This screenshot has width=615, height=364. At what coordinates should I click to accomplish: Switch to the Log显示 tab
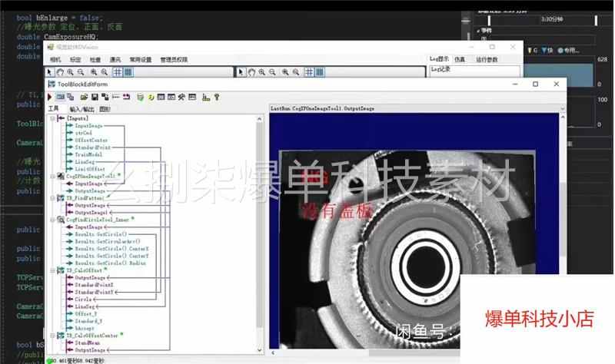coord(439,59)
